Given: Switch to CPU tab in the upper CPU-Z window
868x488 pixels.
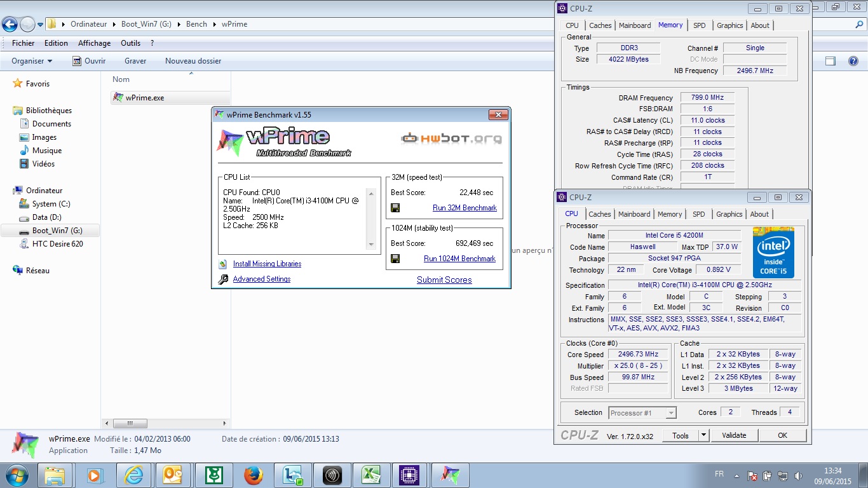Looking at the screenshot, I should tap(572, 25).
